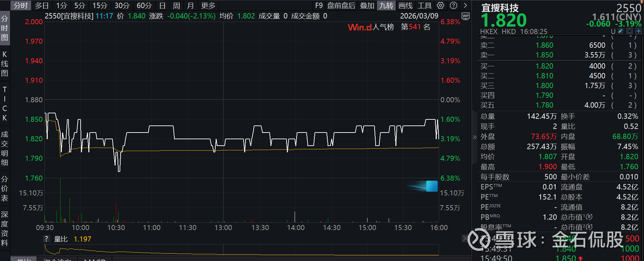644x261 pixels.
Task: Click the 最高 value 1.900
Action: click(x=548, y=167)
